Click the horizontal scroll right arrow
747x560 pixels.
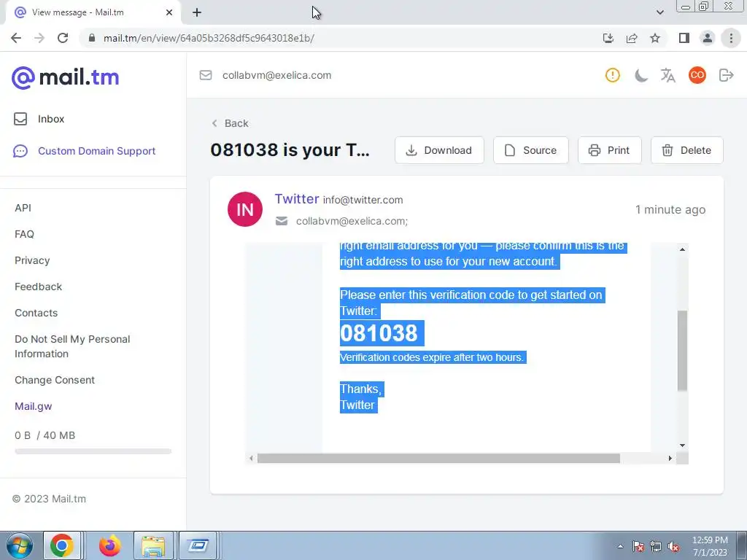click(x=670, y=458)
